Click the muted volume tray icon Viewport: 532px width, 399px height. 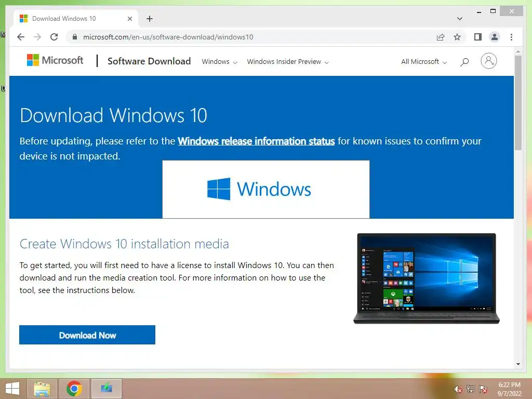coord(458,389)
